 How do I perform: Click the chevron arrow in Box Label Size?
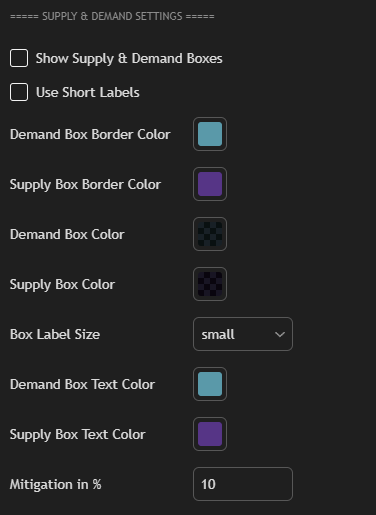coord(280,334)
